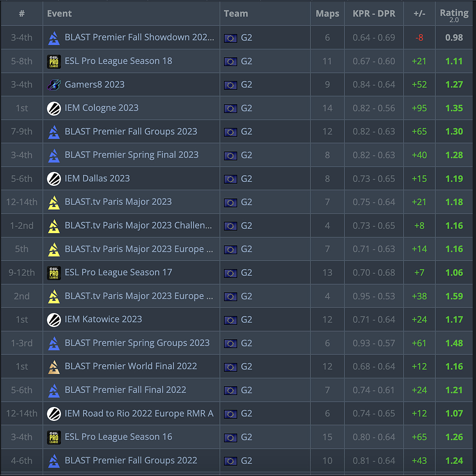
Task: Click ESL Pro League Season 17 logo
Action: pos(54,273)
